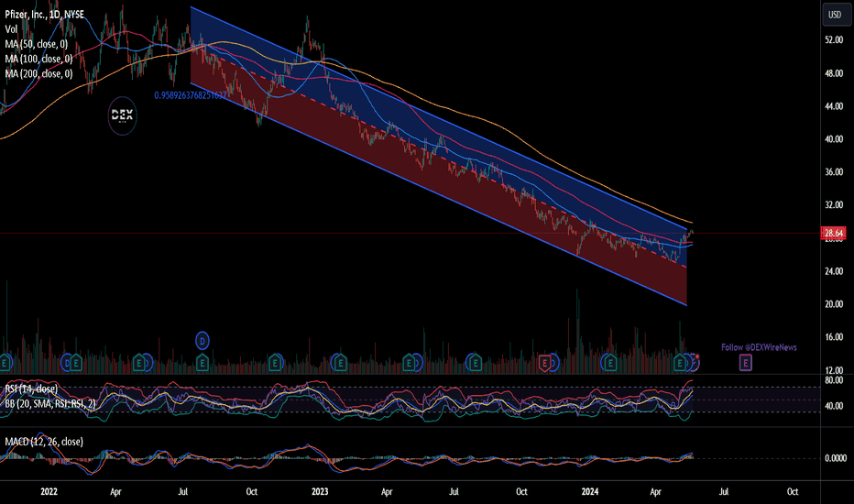The width and height of the screenshot is (854, 504).
Task: Click the BB (20, SMA, RSI: RSI, 2) label
Action: [50, 404]
